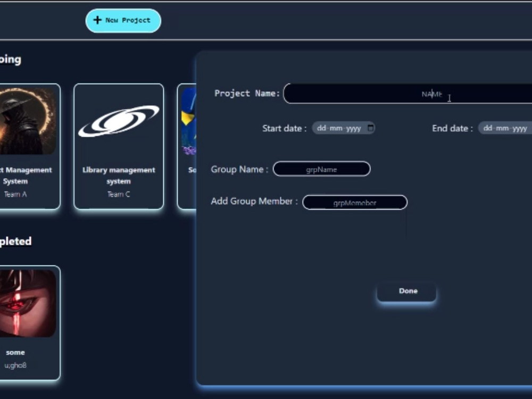Click the Project Name label
Viewport: 532px width, 399px height.
[247, 93]
